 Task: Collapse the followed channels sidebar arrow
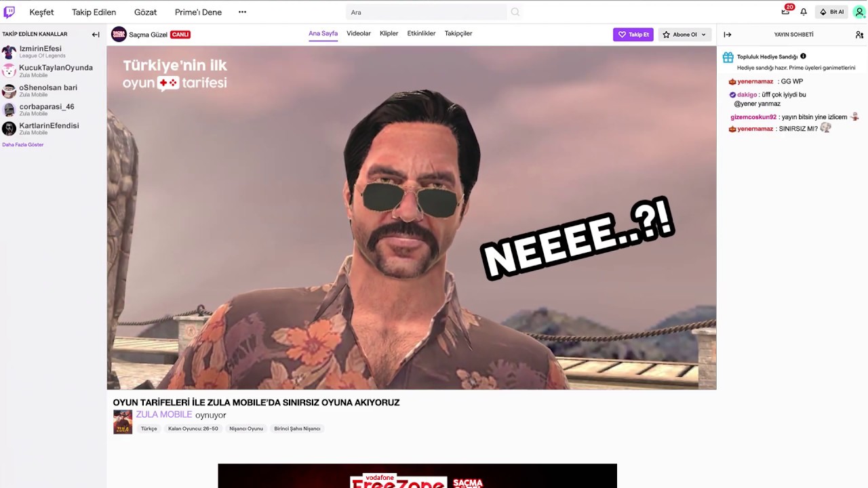[x=96, y=35]
